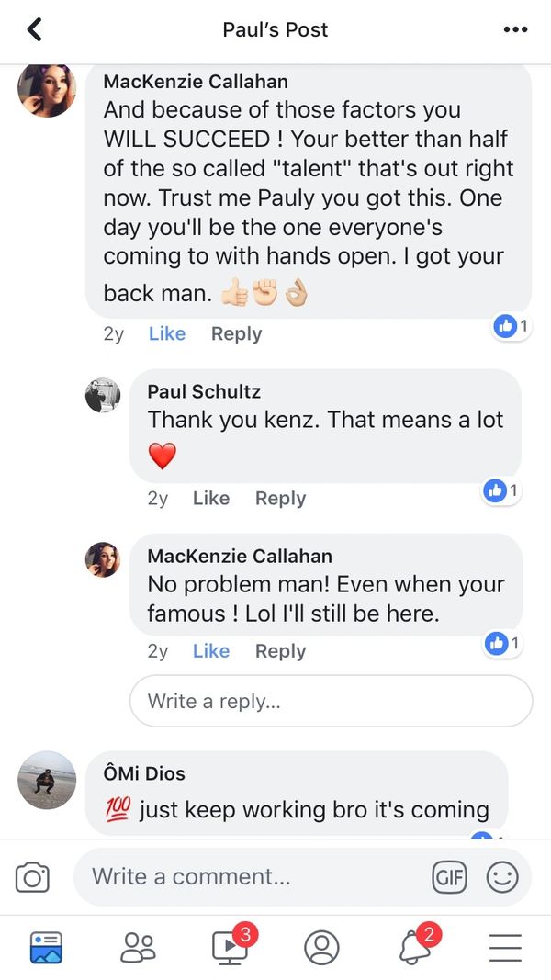Open the three-dot post options menu
Viewport: 551px width, 980px height.
tap(516, 29)
